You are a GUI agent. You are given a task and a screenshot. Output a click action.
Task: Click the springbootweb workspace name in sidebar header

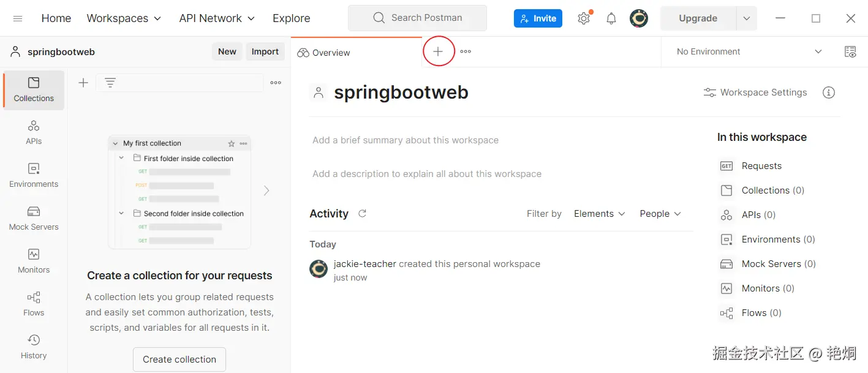(61, 52)
